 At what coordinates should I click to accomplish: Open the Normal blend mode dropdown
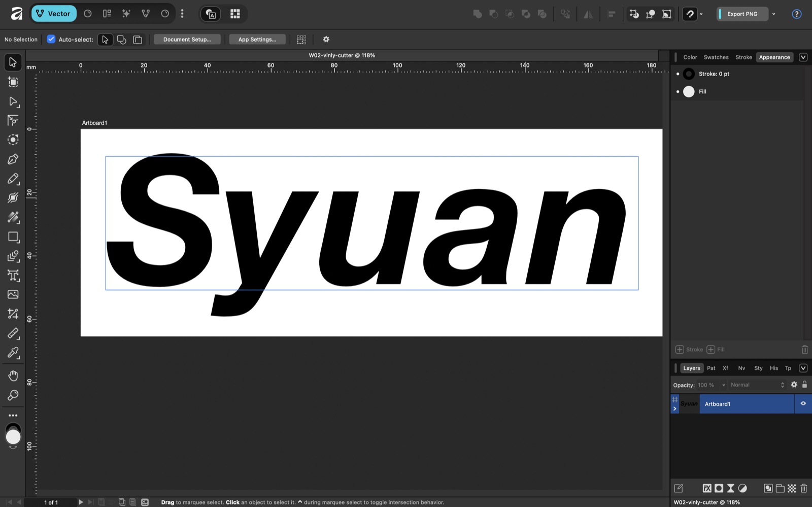757,385
